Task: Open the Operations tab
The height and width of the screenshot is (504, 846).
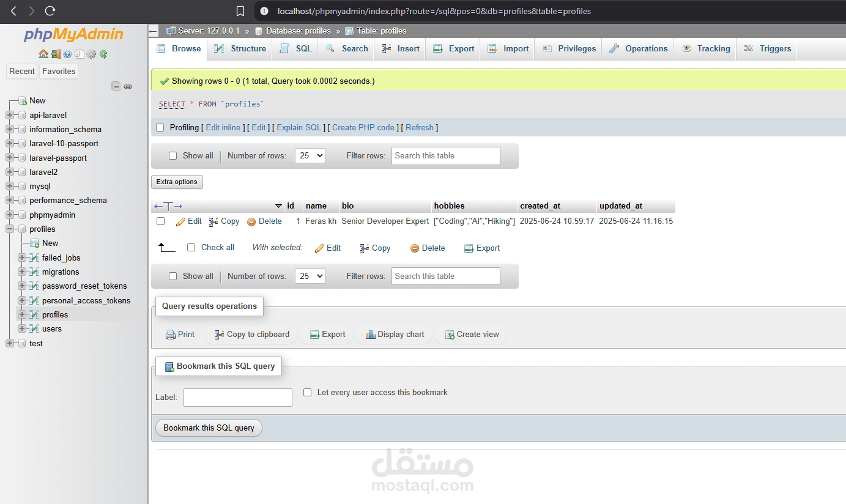Action: (x=638, y=49)
